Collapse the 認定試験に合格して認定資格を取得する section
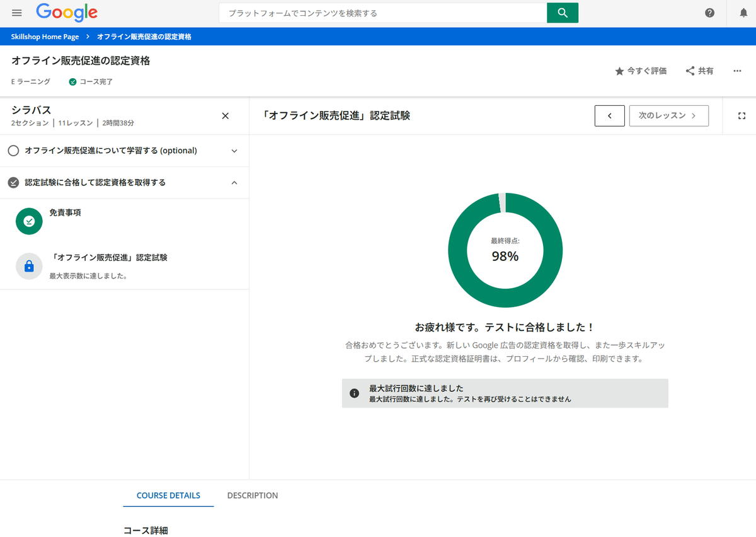The height and width of the screenshot is (537, 756). pos(234,182)
